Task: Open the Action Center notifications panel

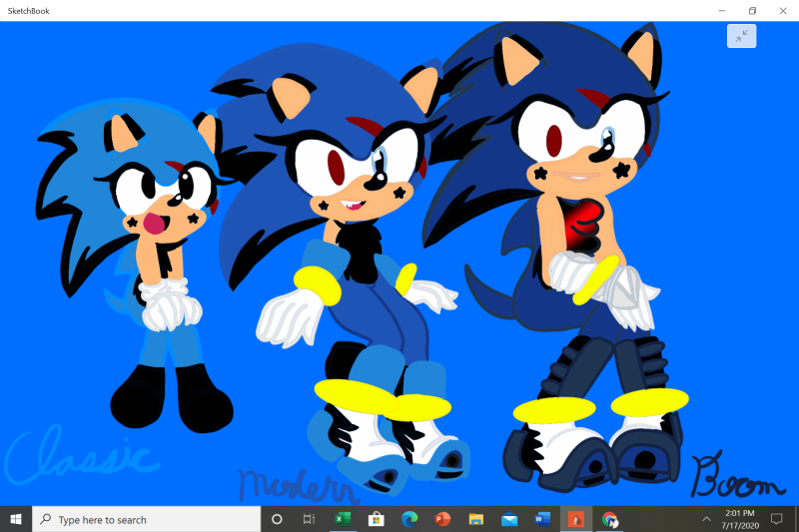Action: click(x=777, y=519)
